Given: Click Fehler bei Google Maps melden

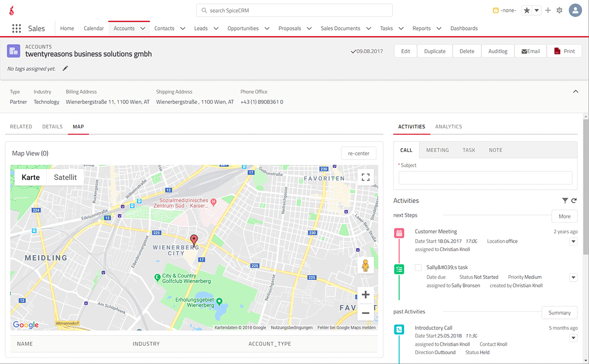Looking at the screenshot, I should [347, 328].
